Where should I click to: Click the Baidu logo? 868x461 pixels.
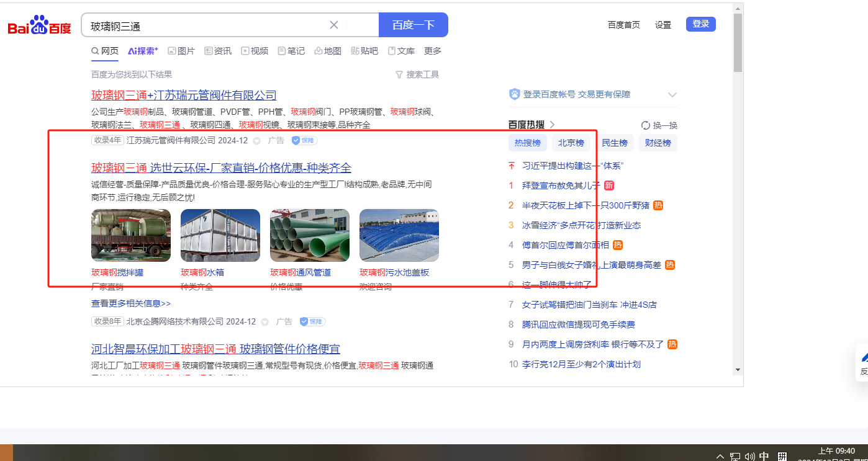pyautogui.click(x=39, y=25)
